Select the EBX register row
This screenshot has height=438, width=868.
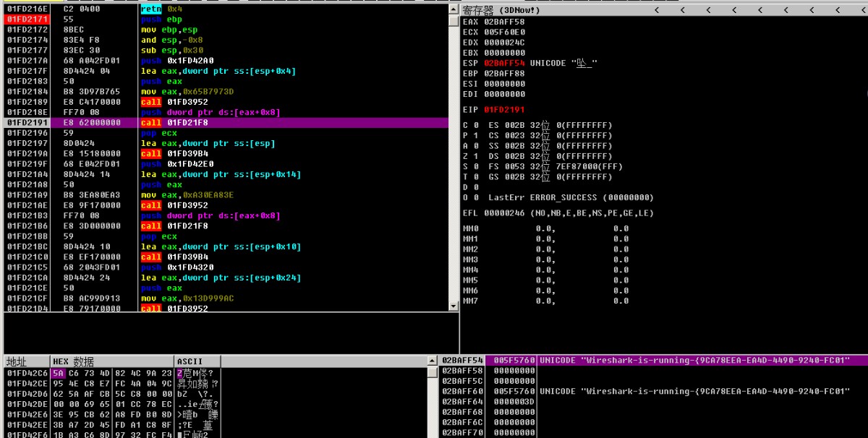tap(494, 53)
